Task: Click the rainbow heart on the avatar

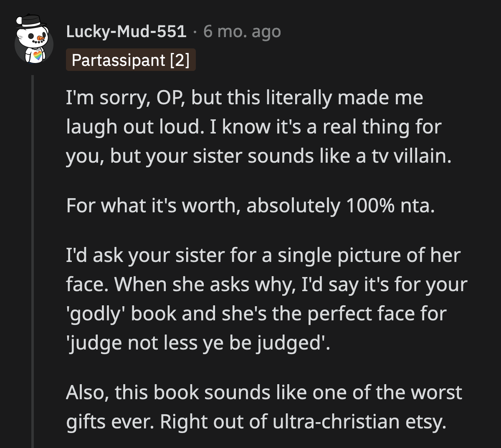Action: [37, 55]
